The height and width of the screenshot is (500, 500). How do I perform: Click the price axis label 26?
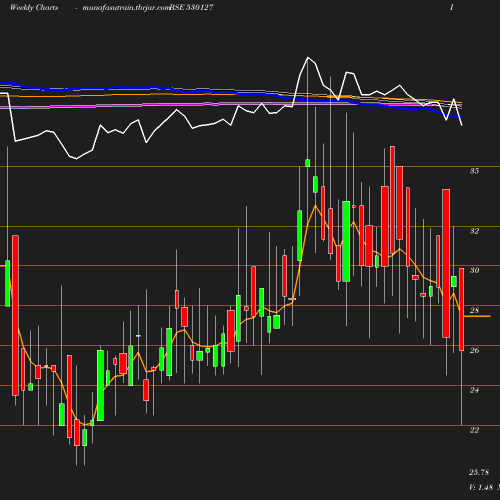(474, 350)
